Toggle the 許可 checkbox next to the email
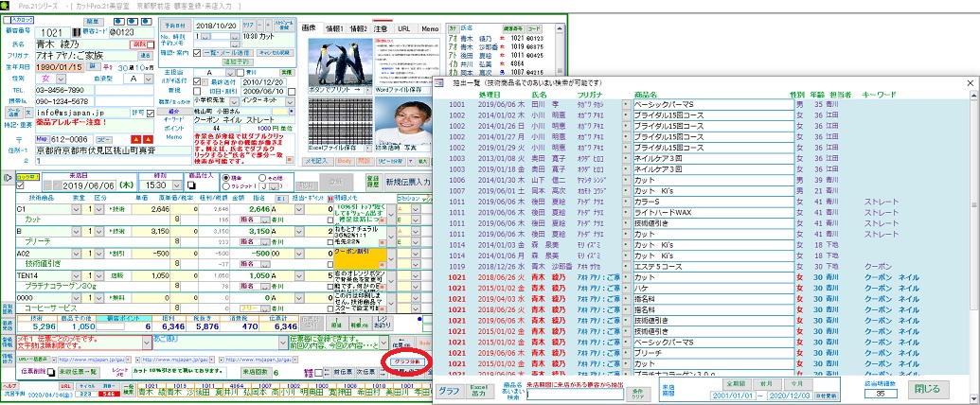 tap(151, 114)
